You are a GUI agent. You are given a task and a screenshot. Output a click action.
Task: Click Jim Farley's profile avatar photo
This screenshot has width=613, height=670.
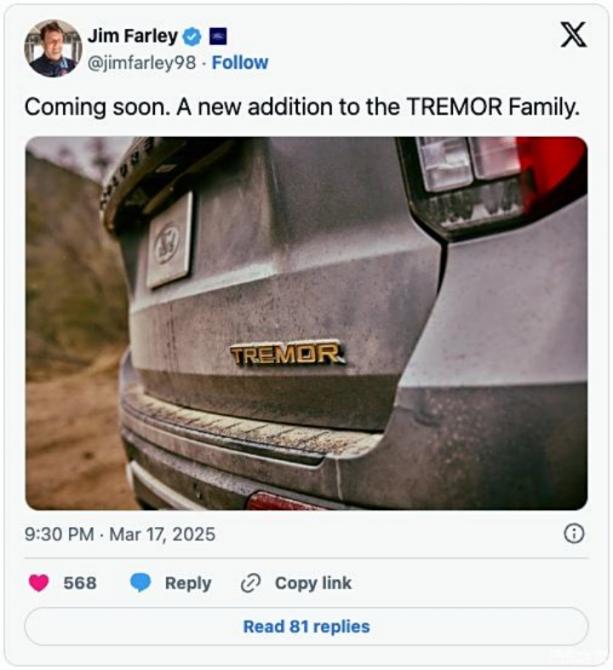pos(53,48)
